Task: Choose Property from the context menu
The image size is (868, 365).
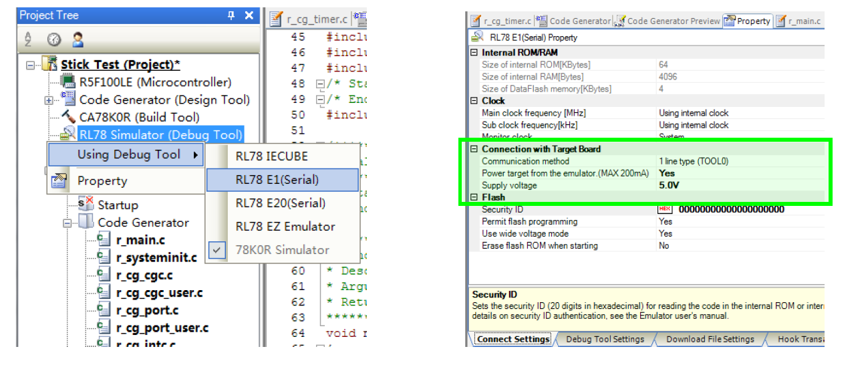Action: point(126,180)
